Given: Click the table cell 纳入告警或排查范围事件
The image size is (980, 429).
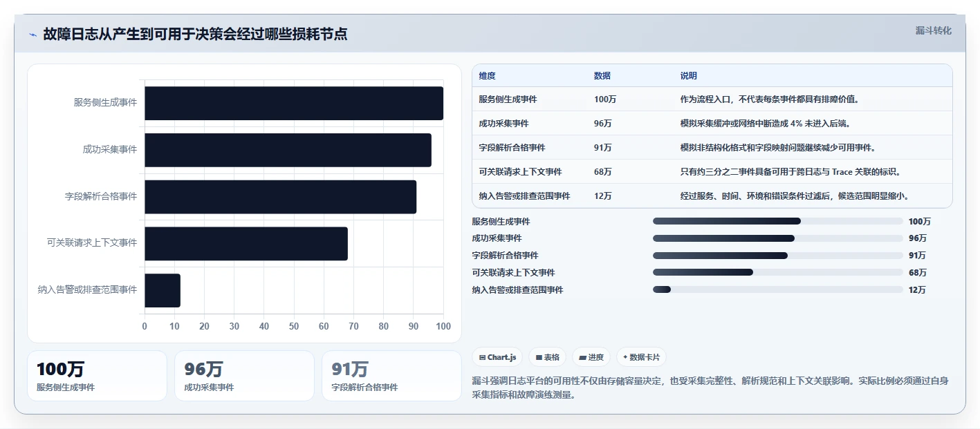Looking at the screenshot, I should pyautogui.click(x=524, y=196).
